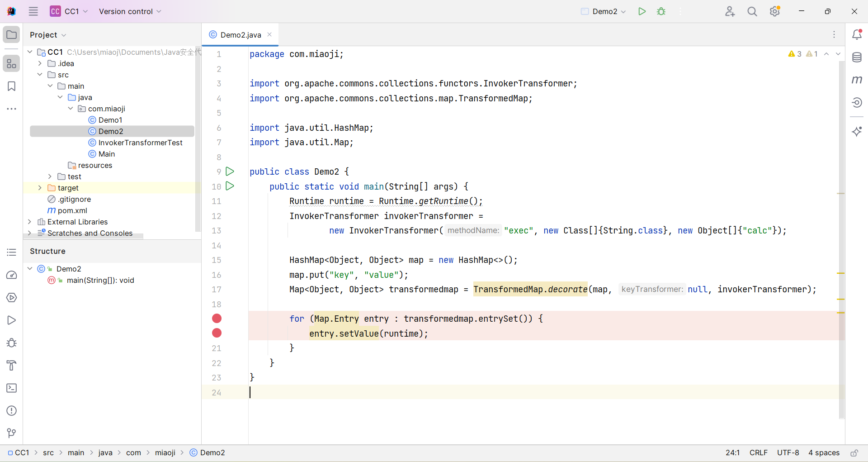
Task: Open the Maven tool window
Action: (x=857, y=80)
